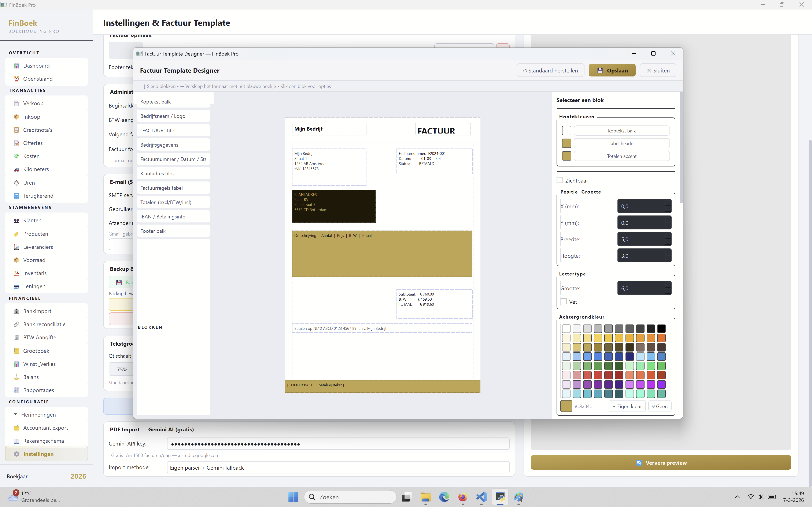Open the Balans scale icon

pyautogui.click(x=16, y=377)
